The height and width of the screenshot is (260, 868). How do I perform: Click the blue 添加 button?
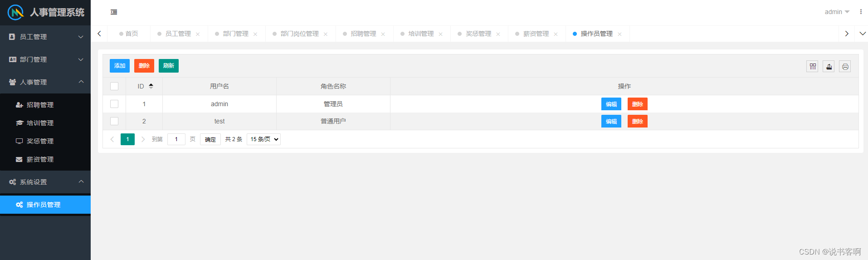tap(120, 66)
